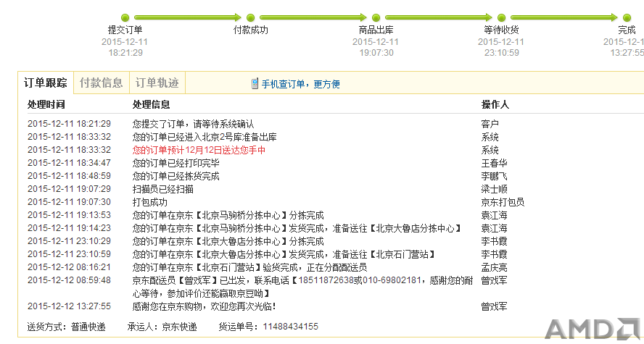Screen dimensions: 644x344
Task: Click the 完成 progress dot
Action: click(x=627, y=17)
